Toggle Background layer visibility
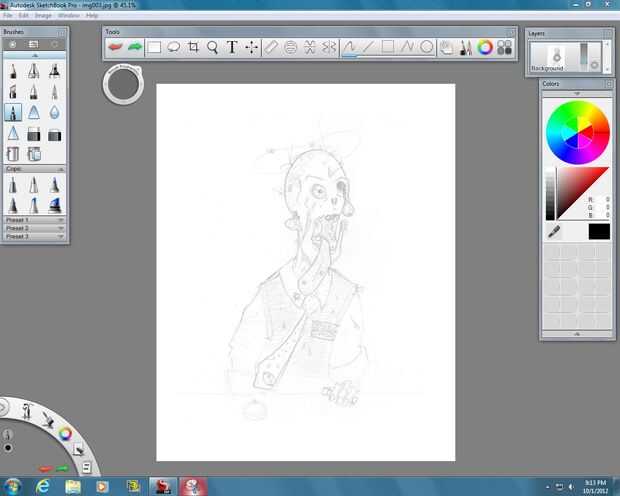Screen dimensions: 620x496 coord(594,65)
